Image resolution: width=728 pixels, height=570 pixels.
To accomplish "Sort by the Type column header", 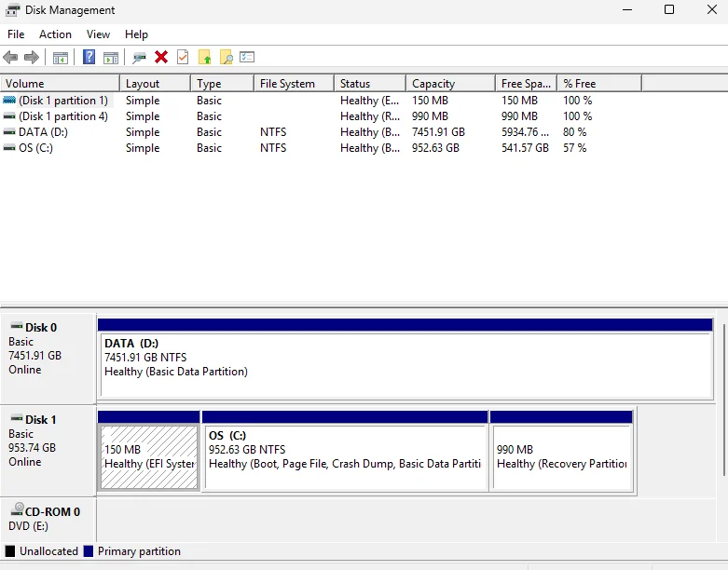I will click(x=223, y=84).
